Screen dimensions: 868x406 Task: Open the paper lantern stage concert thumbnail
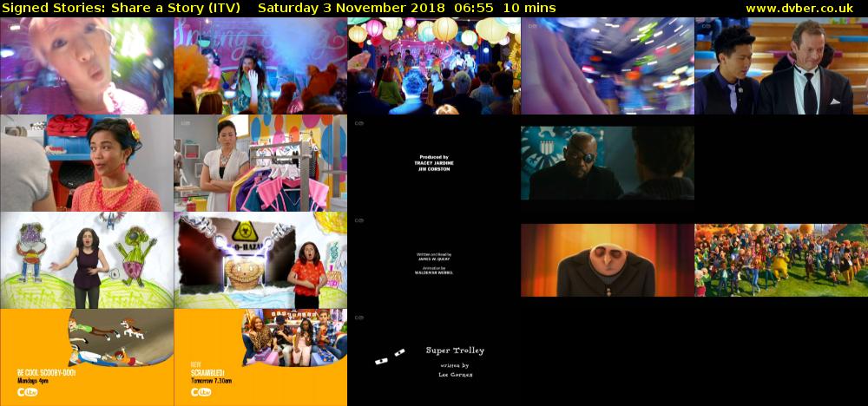coord(434,66)
